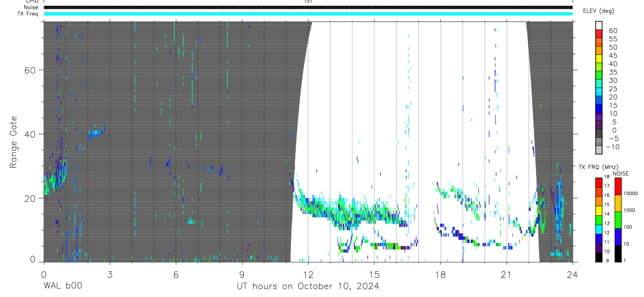This screenshot has width=644, height=297.
Task: Click the Range Gate axis tick label 60
Action: 30,70
